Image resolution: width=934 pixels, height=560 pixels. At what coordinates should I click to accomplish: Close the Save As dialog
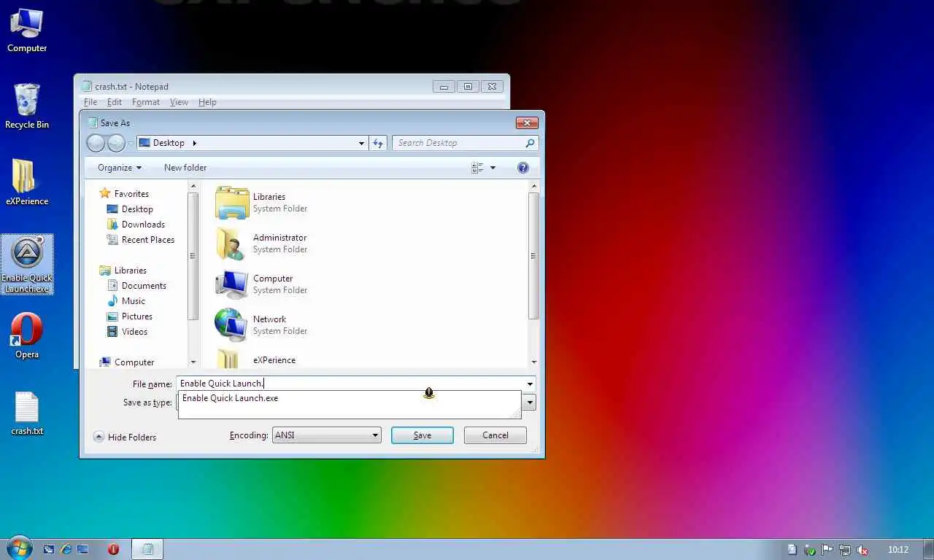[x=527, y=122]
